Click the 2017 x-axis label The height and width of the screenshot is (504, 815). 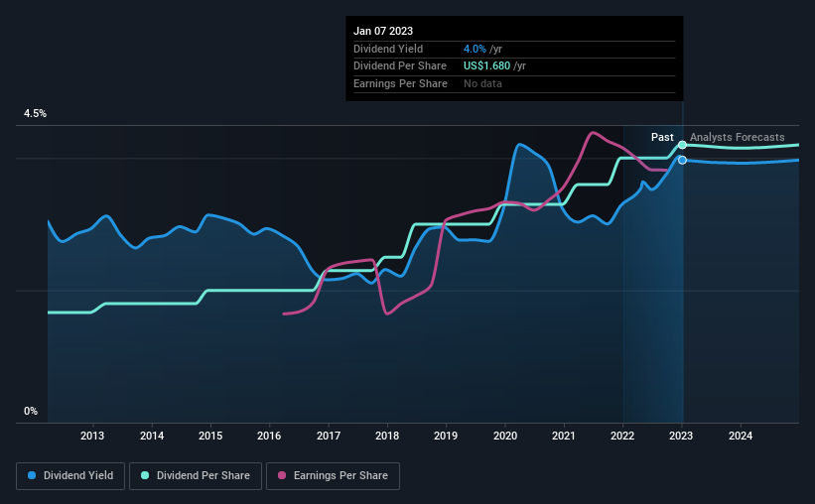point(329,436)
